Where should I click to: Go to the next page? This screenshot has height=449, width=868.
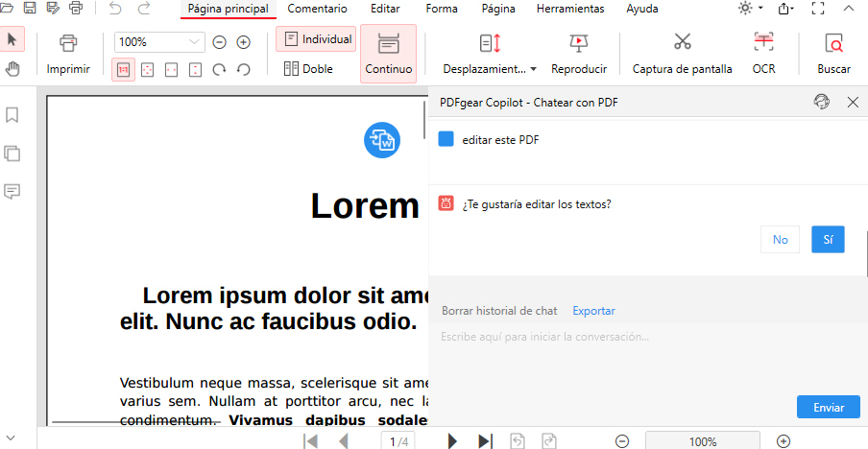(x=452, y=441)
